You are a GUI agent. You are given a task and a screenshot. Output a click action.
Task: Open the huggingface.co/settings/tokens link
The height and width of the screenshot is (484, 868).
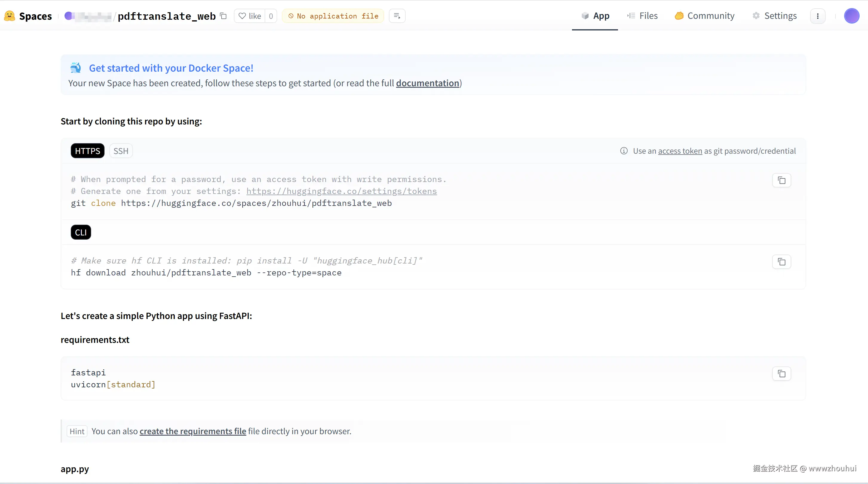341,191
